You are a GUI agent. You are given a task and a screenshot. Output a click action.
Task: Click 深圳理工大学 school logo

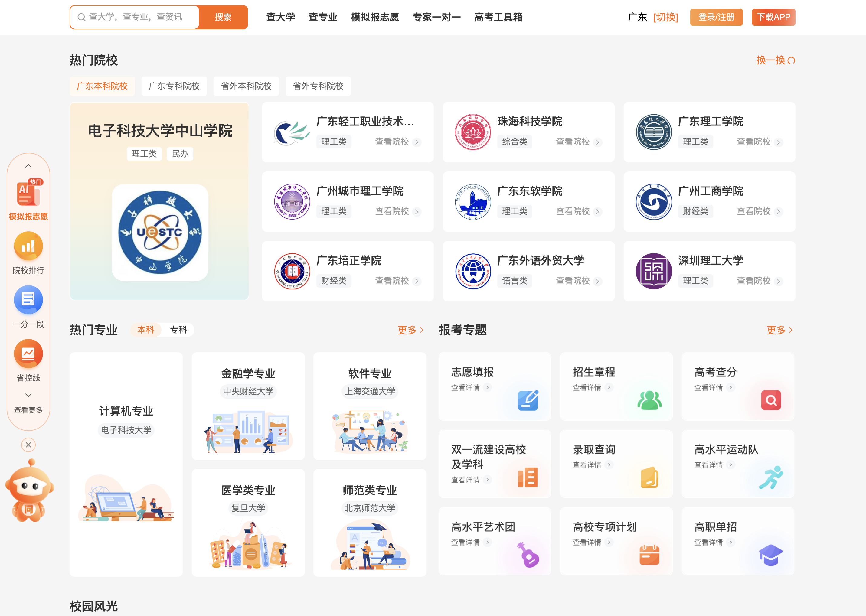click(654, 272)
